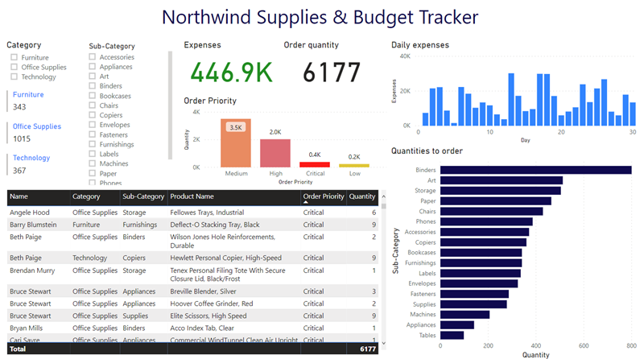Enable the Technology category checkbox
644x359 pixels.
pyautogui.click(x=14, y=77)
